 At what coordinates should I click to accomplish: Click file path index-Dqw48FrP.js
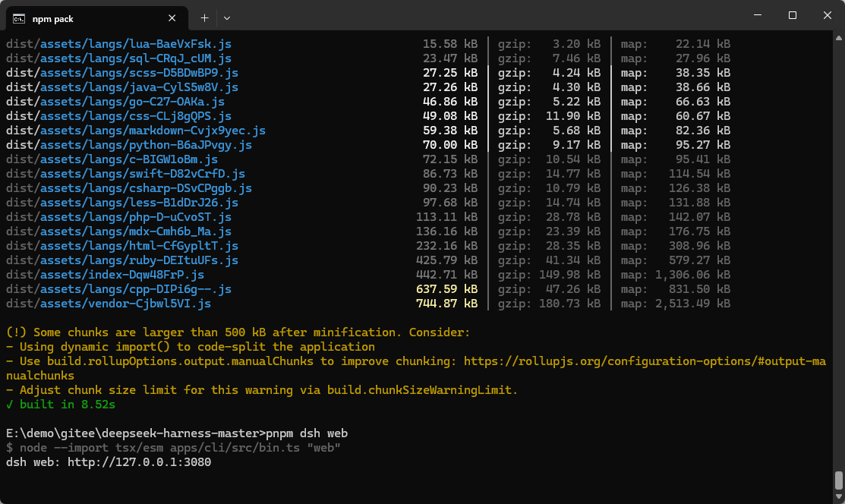[105, 275]
